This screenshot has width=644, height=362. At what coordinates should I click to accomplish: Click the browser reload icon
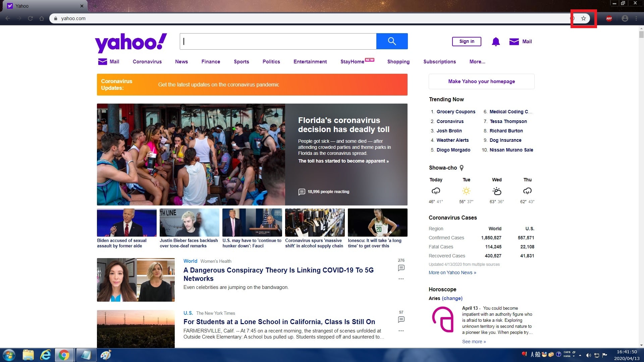coord(30,18)
